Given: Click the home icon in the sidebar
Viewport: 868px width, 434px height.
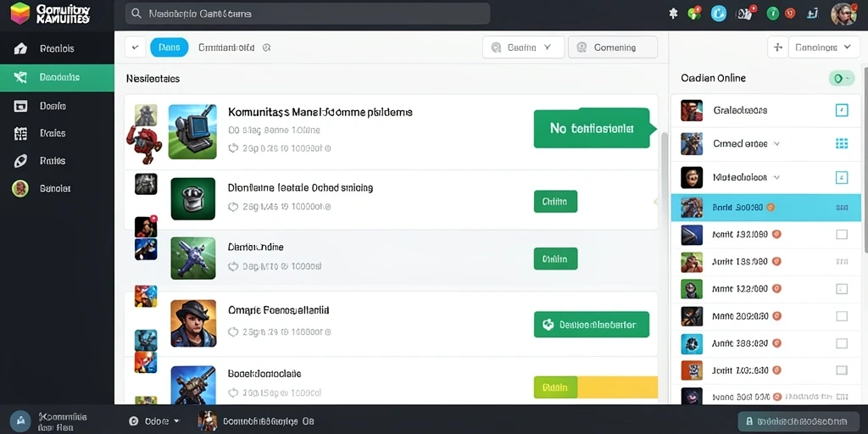Looking at the screenshot, I should 20,48.
